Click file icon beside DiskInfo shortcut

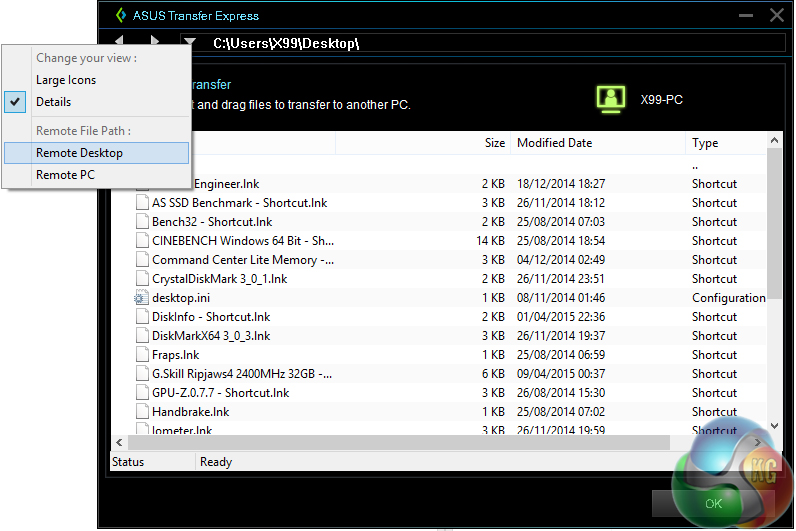pos(142,317)
